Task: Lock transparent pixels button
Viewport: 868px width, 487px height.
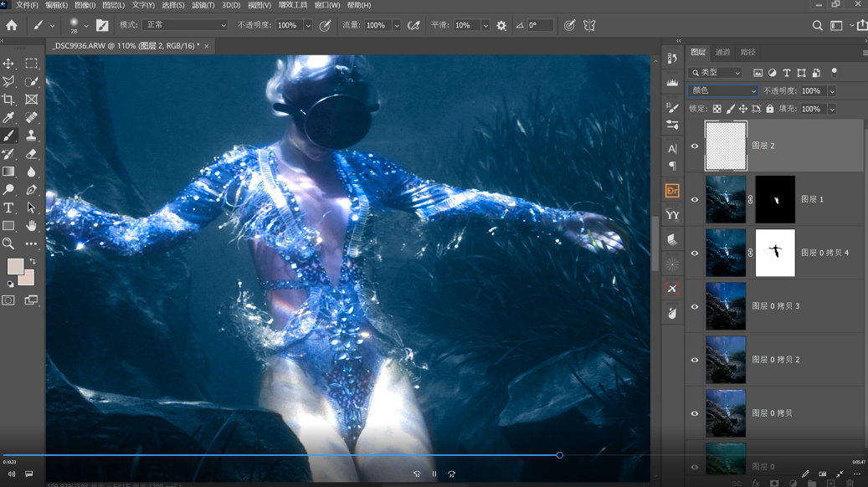Action: pyautogui.click(x=716, y=109)
